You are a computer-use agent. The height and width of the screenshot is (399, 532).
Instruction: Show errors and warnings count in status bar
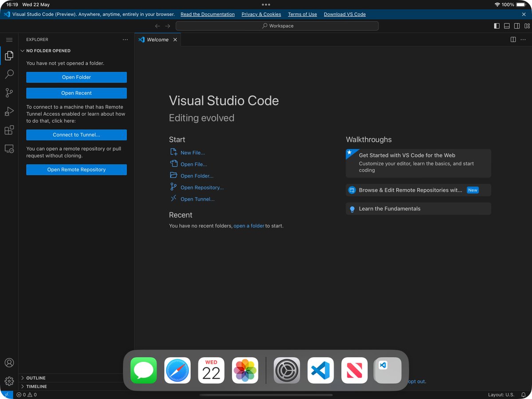27,395
